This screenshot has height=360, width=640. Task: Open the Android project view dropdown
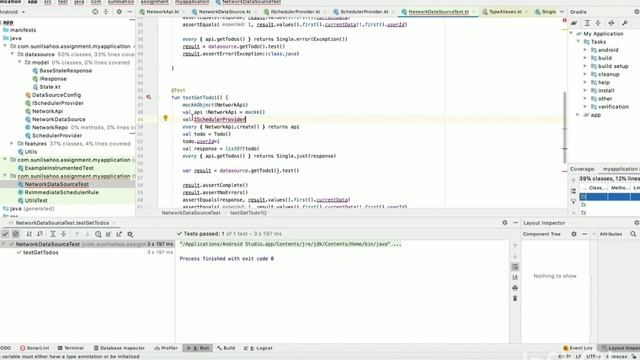pyautogui.click(x=13, y=12)
